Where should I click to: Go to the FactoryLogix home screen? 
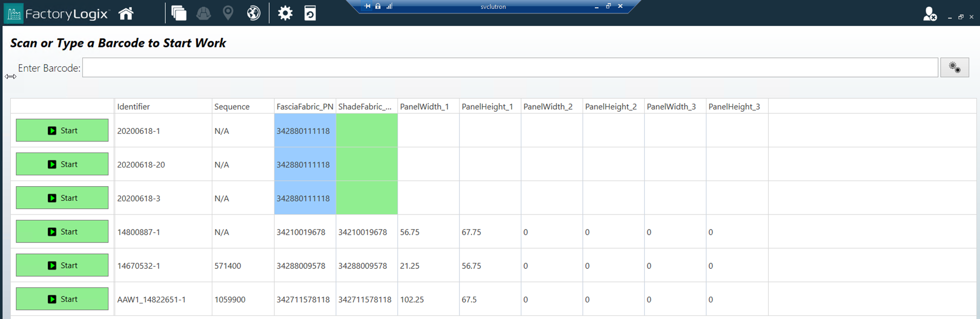[126, 13]
